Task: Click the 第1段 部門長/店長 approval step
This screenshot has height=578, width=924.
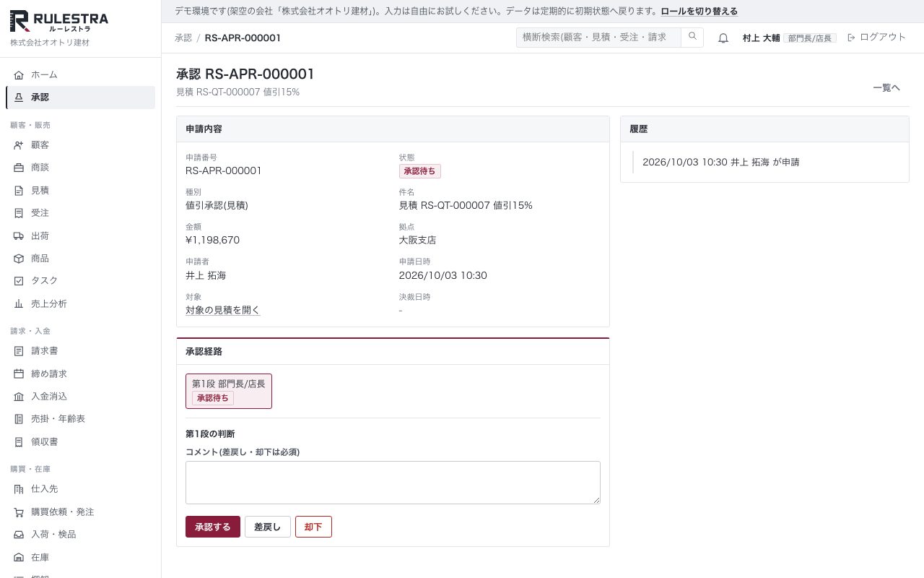Action: click(x=229, y=391)
